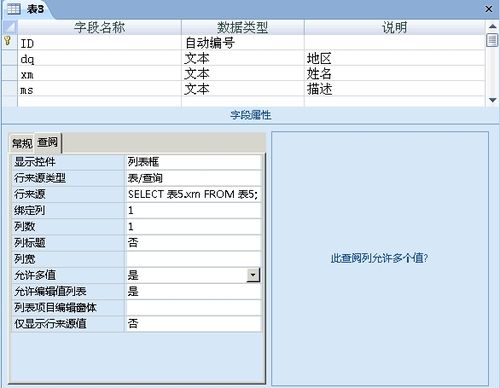This screenshot has height=388, width=500.
Task: Switch to the 常规 tab
Action: click(22, 143)
